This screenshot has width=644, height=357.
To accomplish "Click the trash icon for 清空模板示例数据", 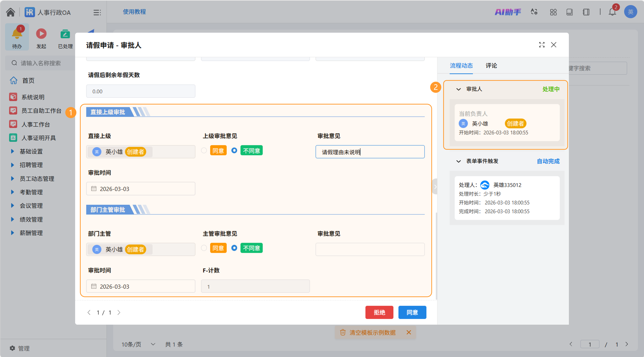I will (342, 333).
